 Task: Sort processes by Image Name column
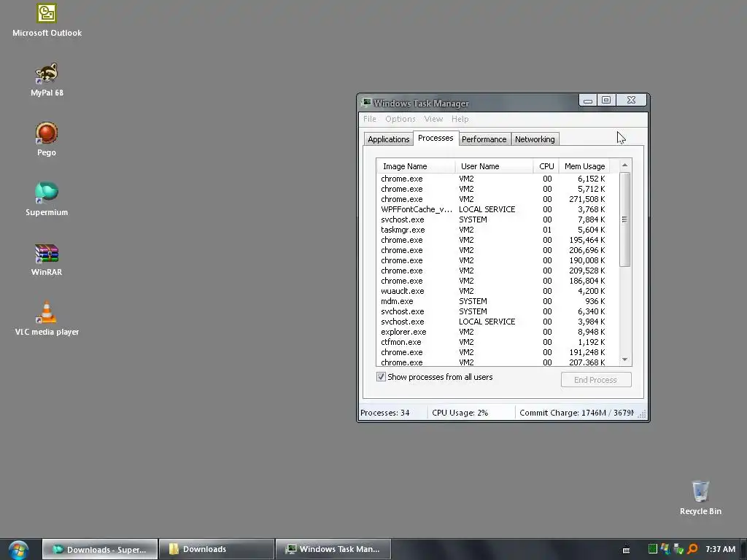click(x=416, y=166)
